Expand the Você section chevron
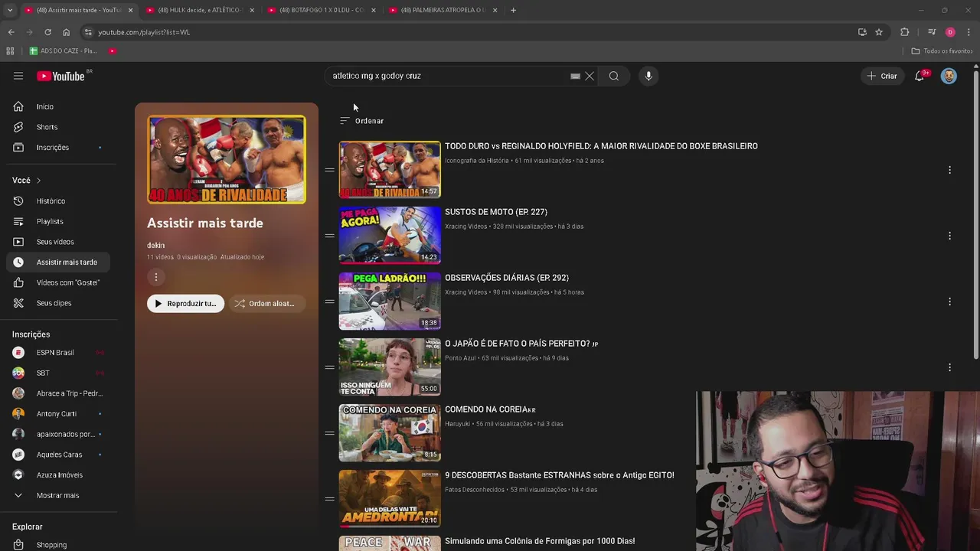Image resolution: width=980 pixels, height=551 pixels. coord(38,181)
